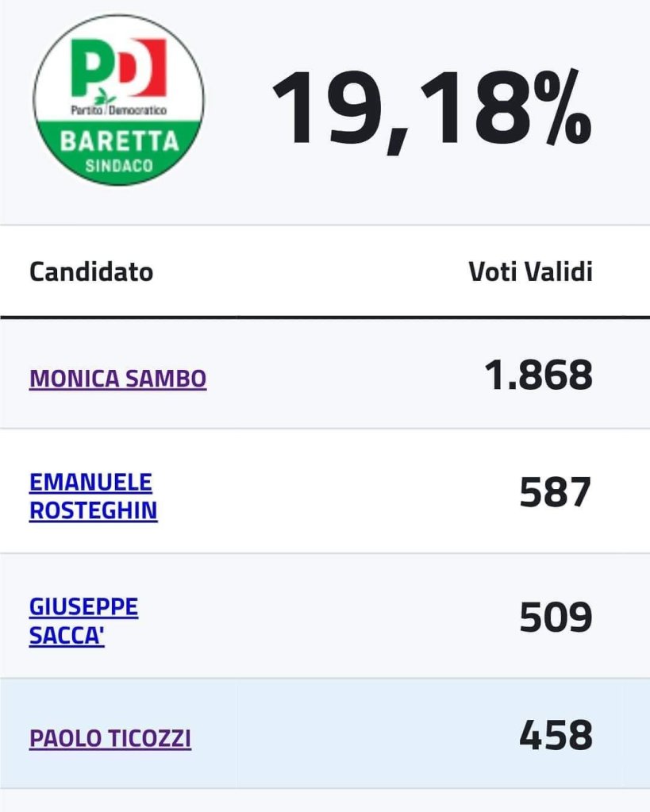
Task: Click Monica Sambo's 1.868 vote count
Action: (x=538, y=375)
